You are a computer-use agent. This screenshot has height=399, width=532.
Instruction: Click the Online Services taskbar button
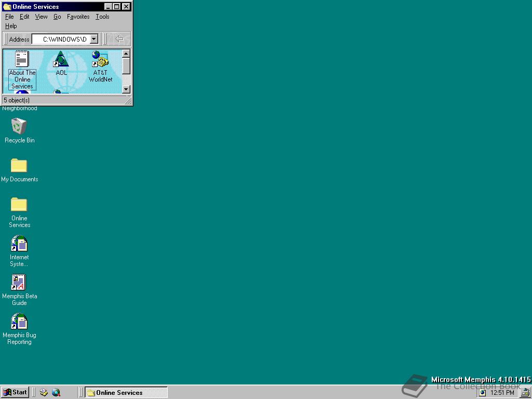pos(126,393)
